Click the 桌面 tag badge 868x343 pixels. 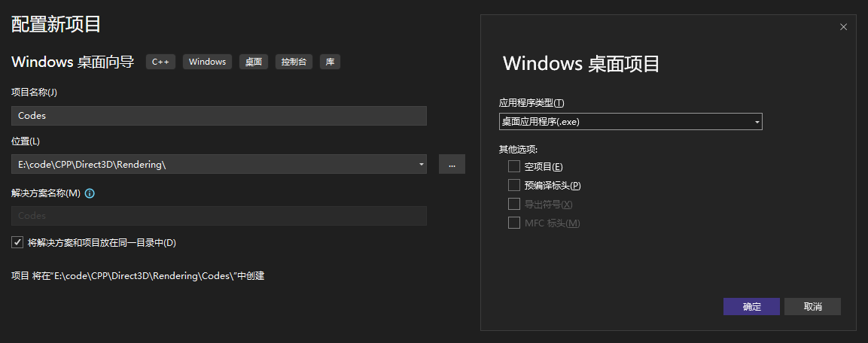pyautogui.click(x=254, y=62)
